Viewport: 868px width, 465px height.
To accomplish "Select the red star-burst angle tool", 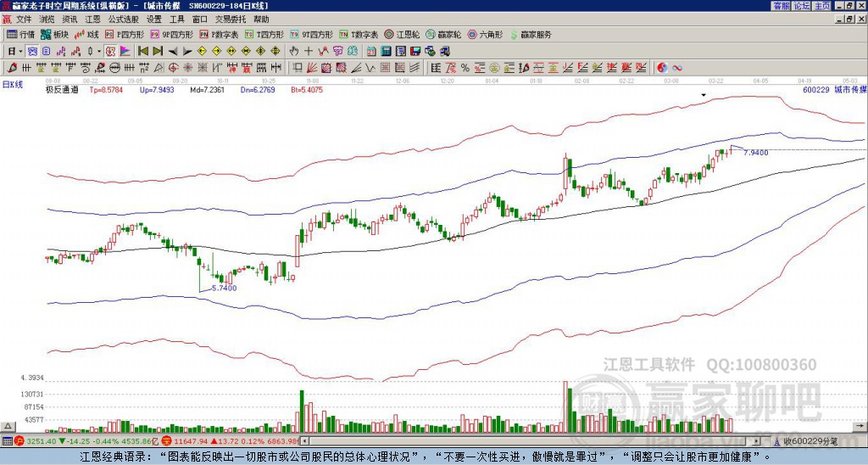I will (188, 68).
